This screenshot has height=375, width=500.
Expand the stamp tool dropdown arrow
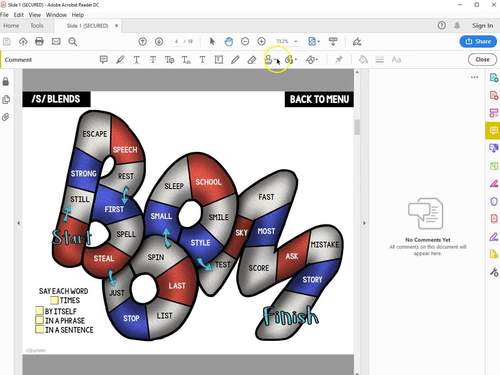point(275,60)
